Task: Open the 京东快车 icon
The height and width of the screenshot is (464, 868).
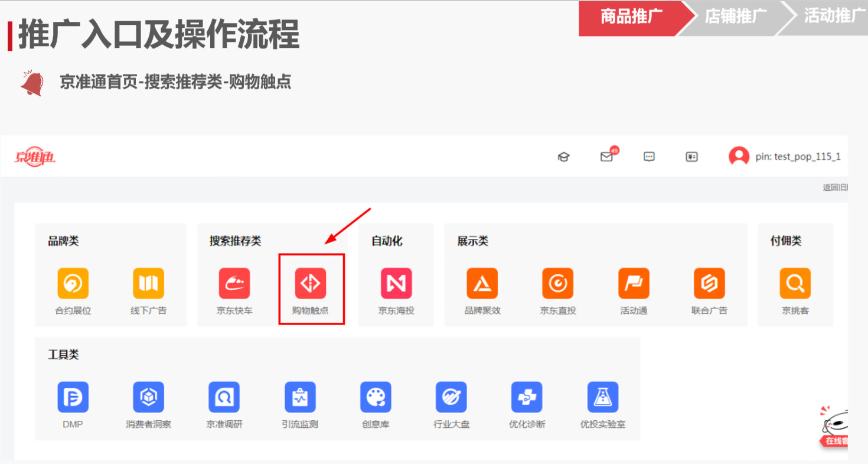Action: coord(234,284)
